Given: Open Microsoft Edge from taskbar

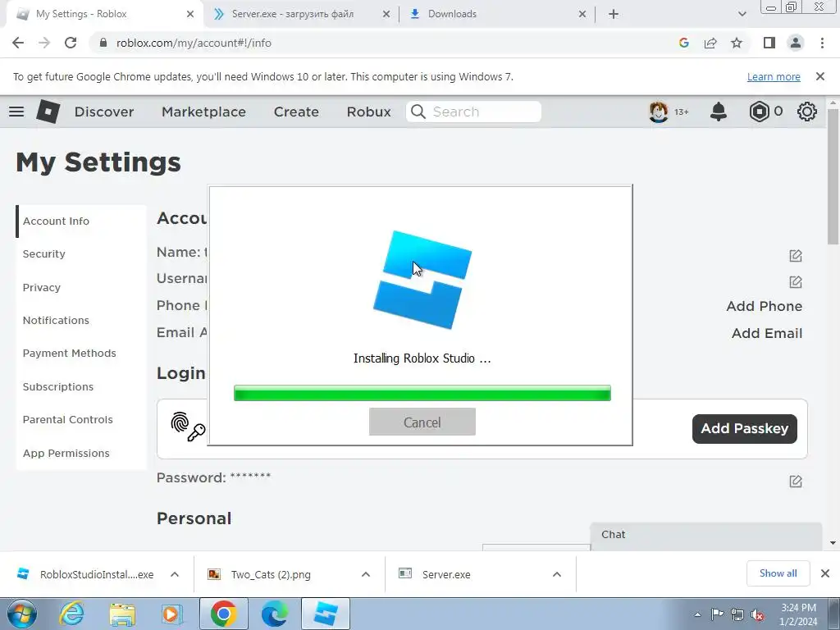Looking at the screenshot, I should [274, 614].
